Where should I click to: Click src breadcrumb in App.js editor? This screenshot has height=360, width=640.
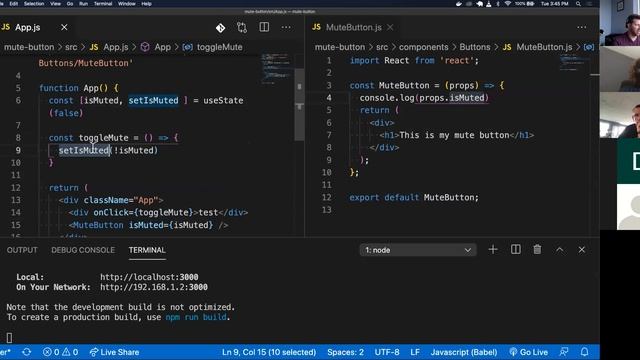[x=71, y=47]
